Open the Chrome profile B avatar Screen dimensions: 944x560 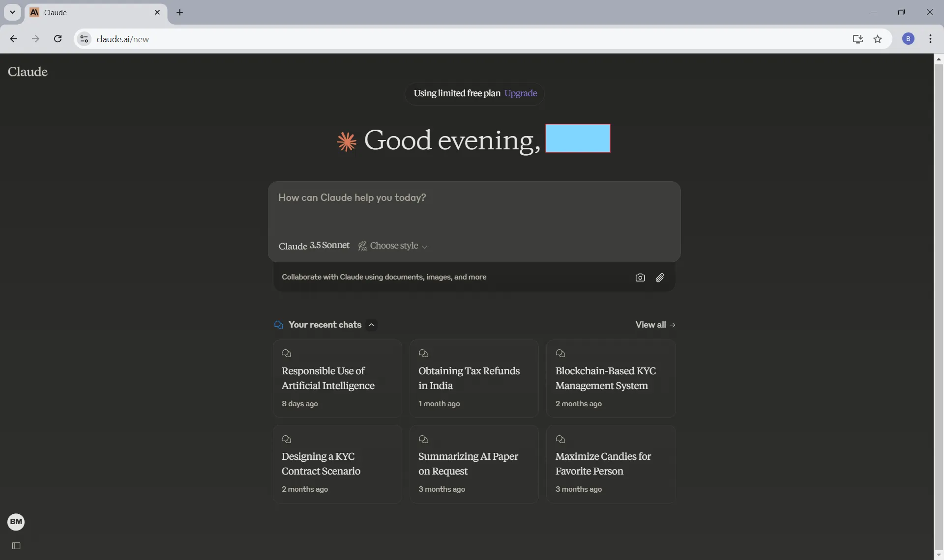908,39
